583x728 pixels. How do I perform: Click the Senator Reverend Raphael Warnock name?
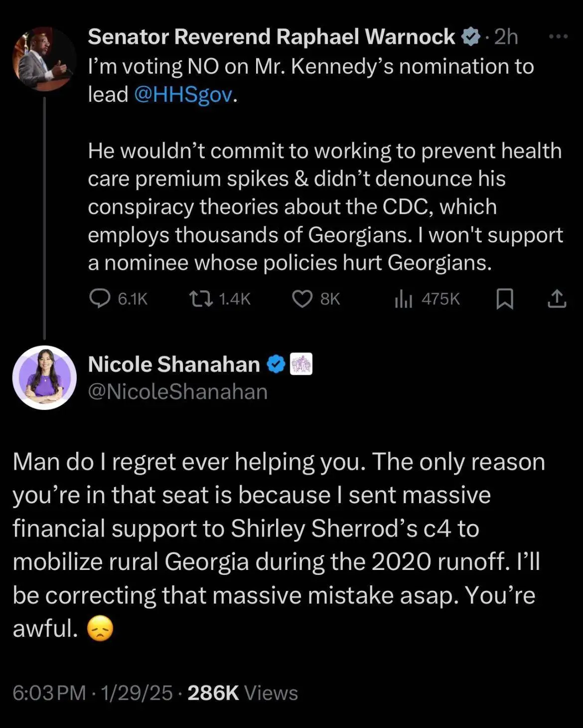pos(271,37)
